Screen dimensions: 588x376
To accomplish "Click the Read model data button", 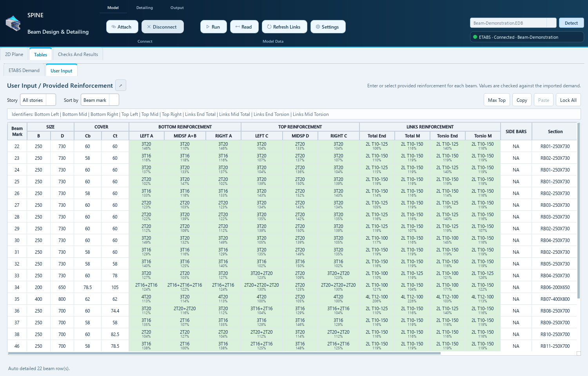I will (x=244, y=27).
